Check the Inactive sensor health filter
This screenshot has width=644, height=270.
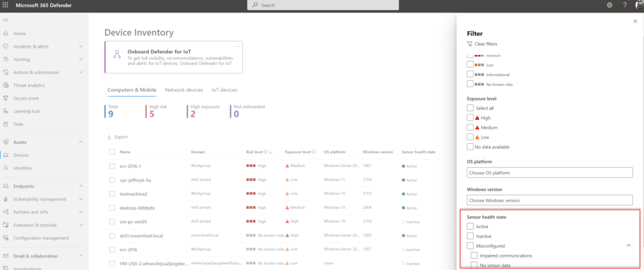click(470, 236)
